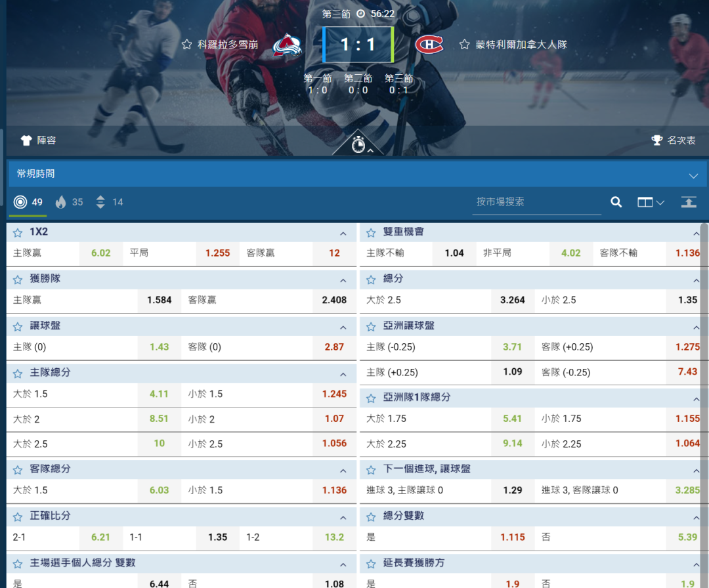709x588 pixels.
Task: Select 主隊 (-0.25) odds 3.71
Action: (x=512, y=347)
